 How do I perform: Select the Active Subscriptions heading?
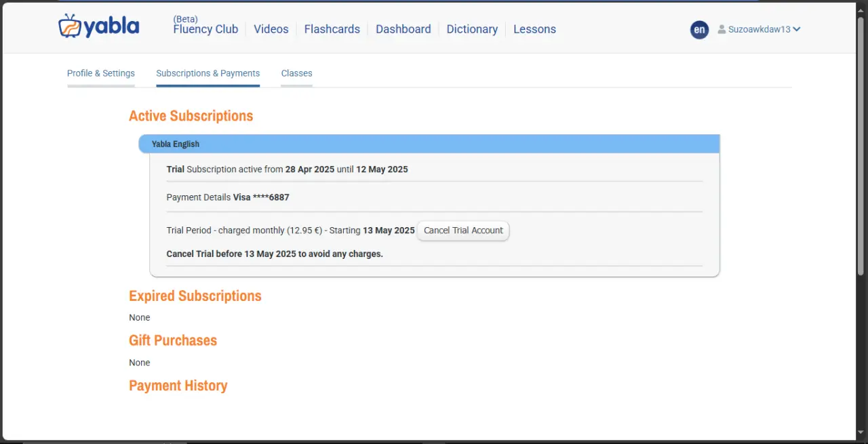(191, 116)
